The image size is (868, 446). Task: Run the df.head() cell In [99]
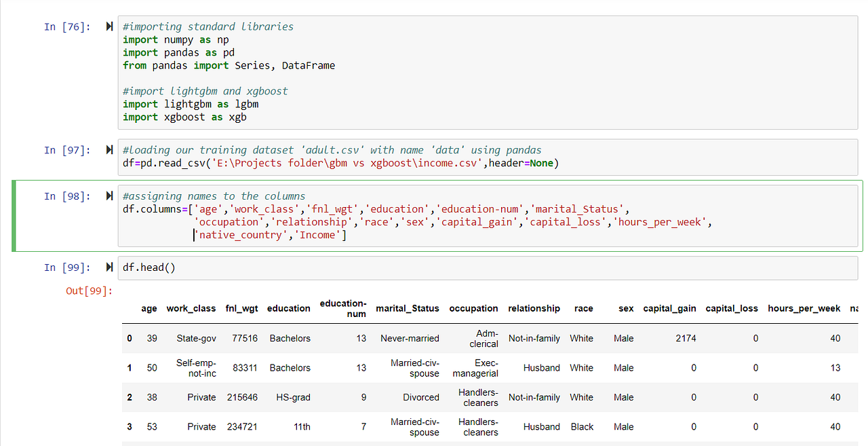tap(109, 267)
